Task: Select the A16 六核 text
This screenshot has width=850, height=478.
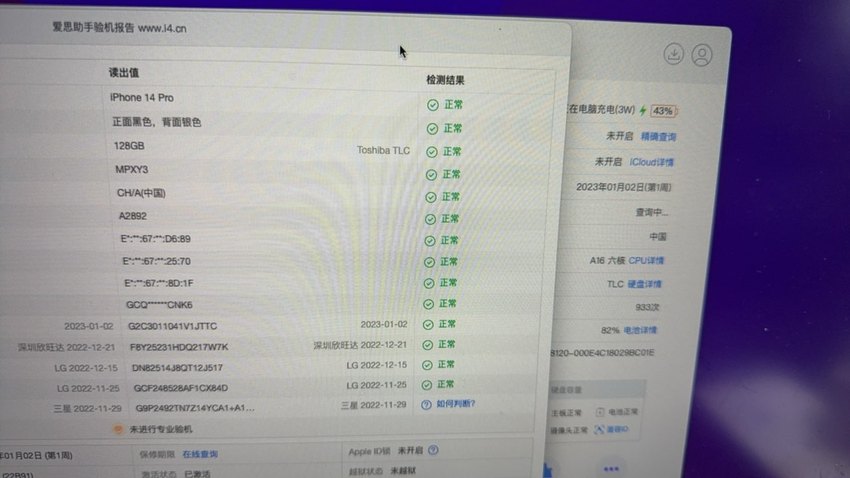Action: pyautogui.click(x=607, y=261)
